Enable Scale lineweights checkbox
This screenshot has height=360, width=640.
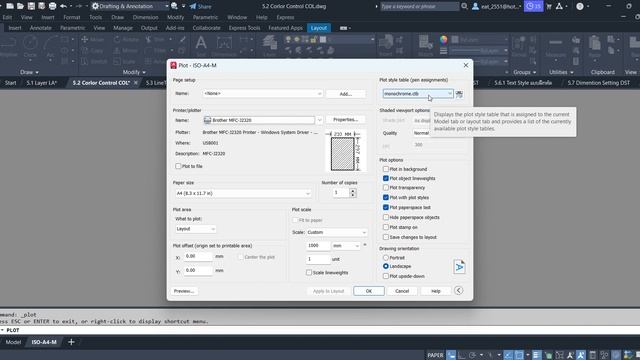click(309, 273)
